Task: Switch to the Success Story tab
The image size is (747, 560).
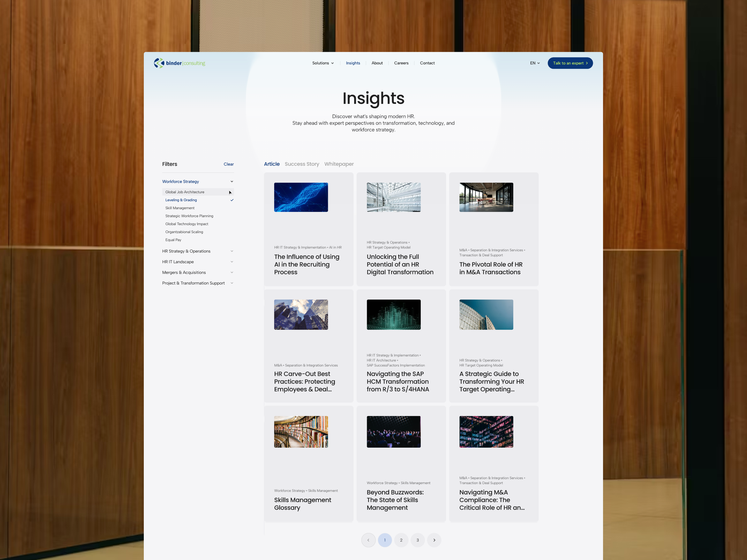Action: pyautogui.click(x=302, y=164)
